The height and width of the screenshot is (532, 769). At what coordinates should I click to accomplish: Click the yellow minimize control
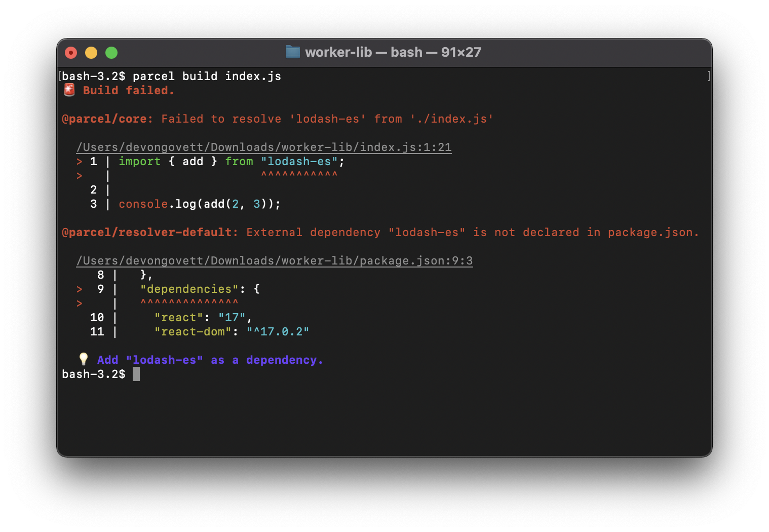[x=91, y=52]
